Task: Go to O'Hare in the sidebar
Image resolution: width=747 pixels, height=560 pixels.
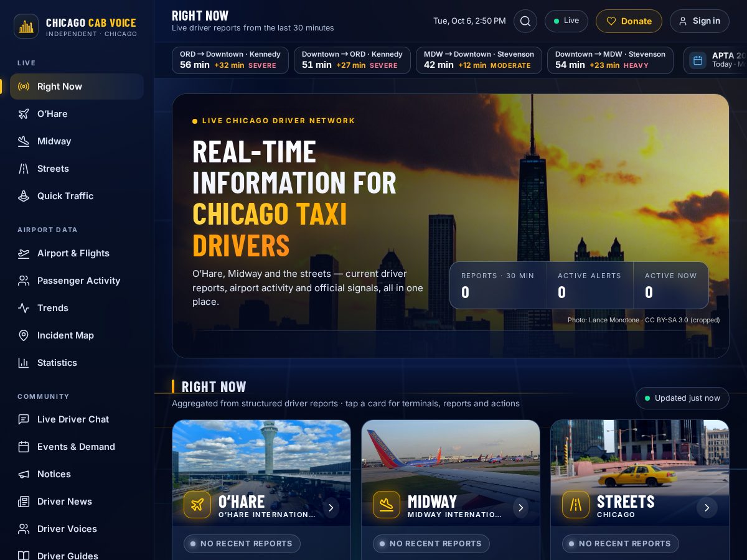Action: 77,114
